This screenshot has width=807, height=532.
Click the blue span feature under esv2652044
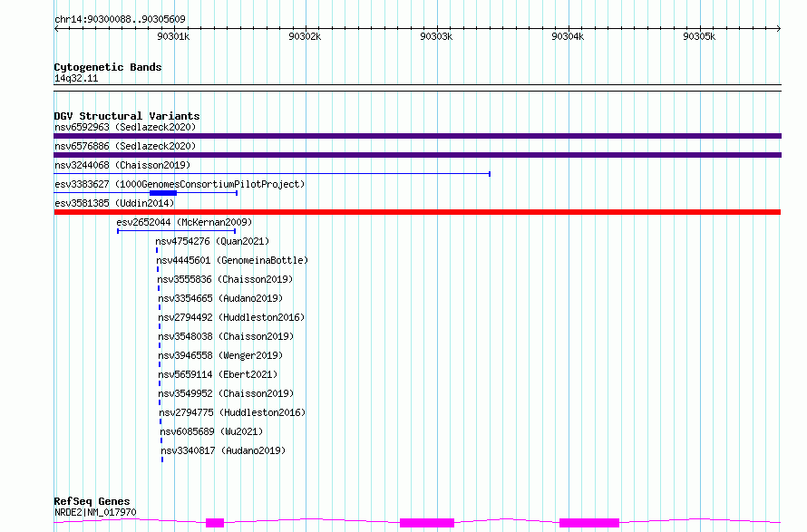[177, 231]
